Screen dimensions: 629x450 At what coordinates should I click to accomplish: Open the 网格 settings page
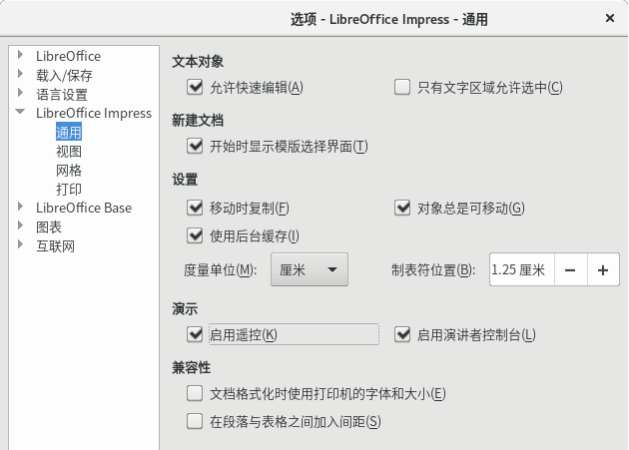pyautogui.click(x=69, y=170)
